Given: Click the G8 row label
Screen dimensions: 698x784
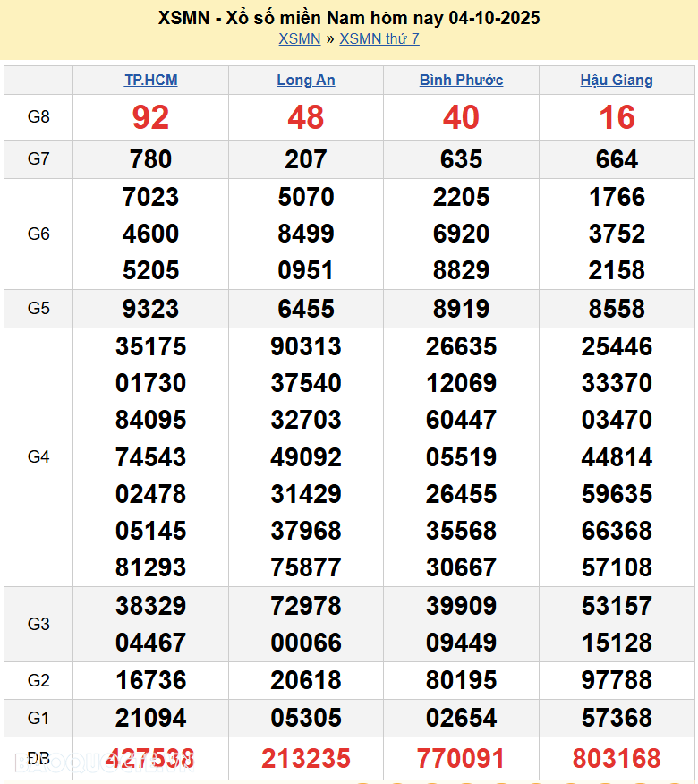Looking at the screenshot, I should pyautogui.click(x=38, y=117).
